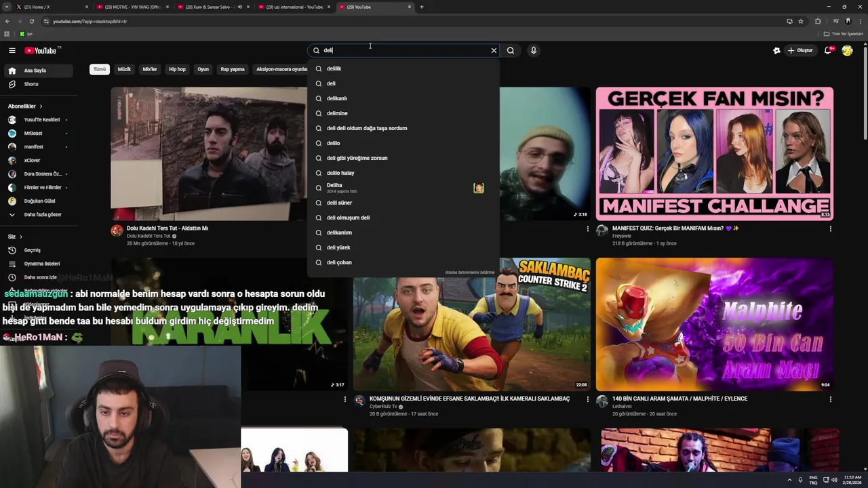Select the Hip hop filter chip
Screen dimensions: 868x488
(x=177, y=69)
